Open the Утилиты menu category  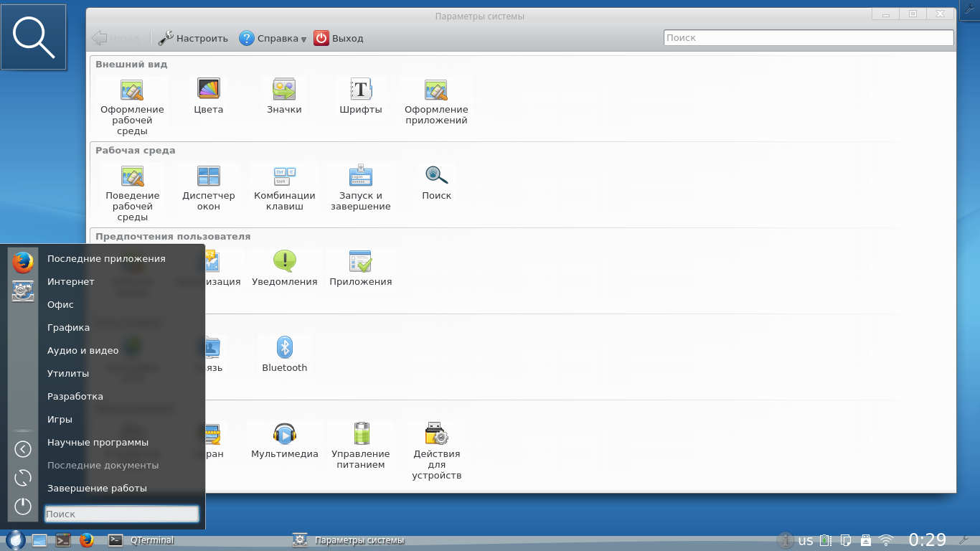tap(68, 374)
